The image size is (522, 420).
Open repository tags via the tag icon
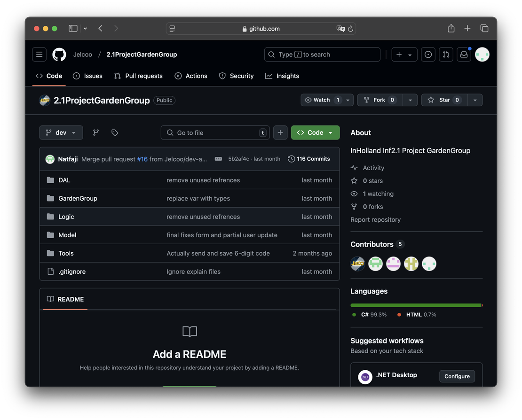pos(114,132)
